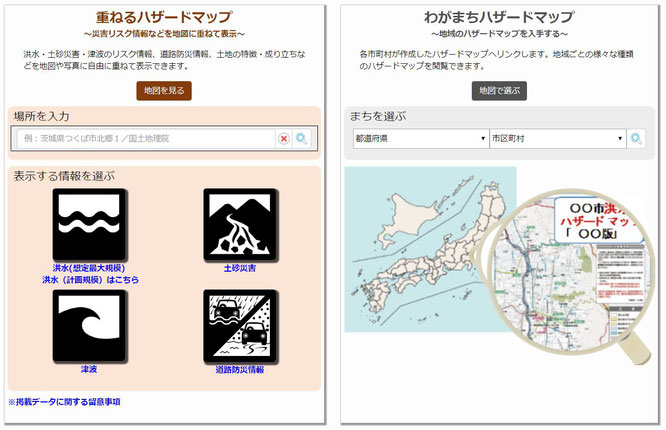Follow the 土砂災害 text link

[240, 268]
